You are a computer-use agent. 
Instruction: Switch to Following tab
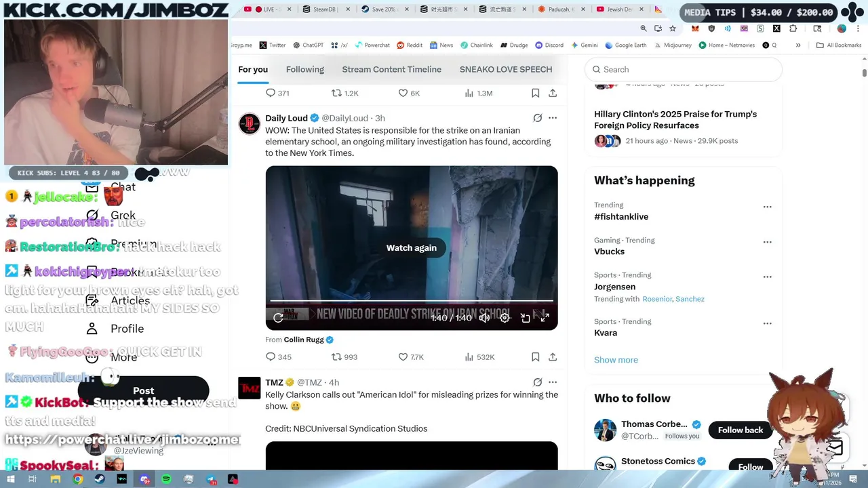tap(305, 69)
